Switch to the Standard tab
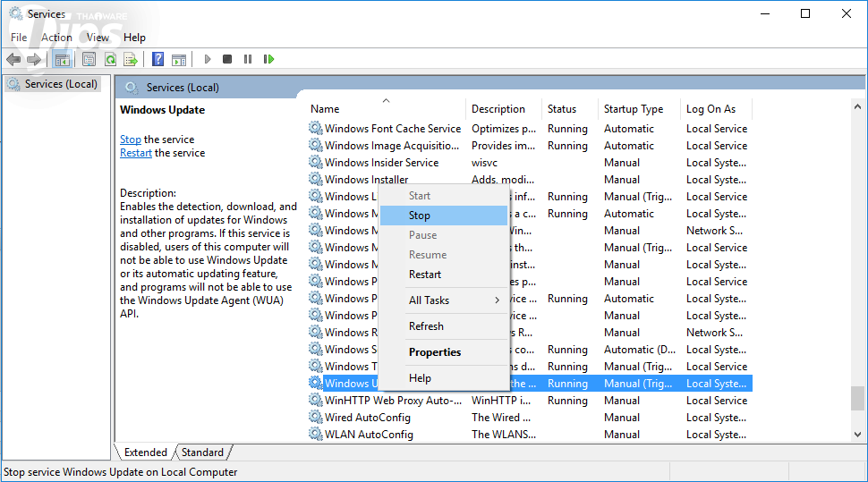This screenshot has width=868, height=482. 202,452
